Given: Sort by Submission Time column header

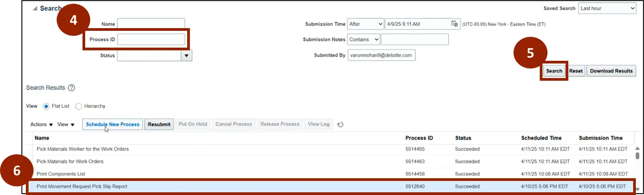Looking at the screenshot, I should (x=600, y=138).
